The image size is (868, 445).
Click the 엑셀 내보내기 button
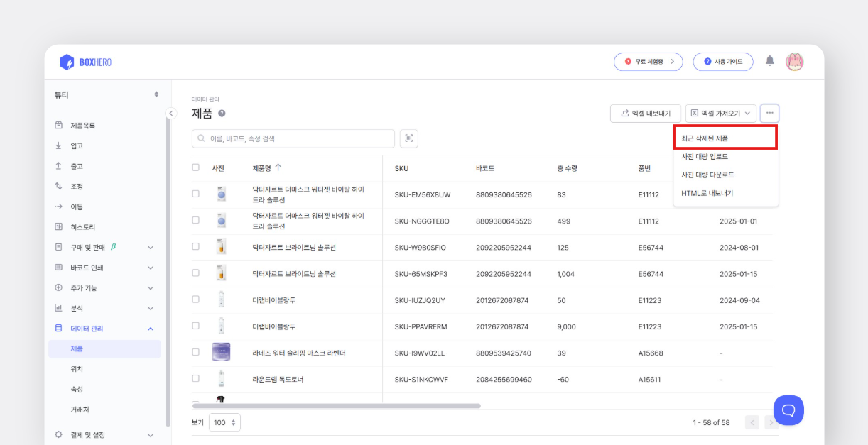(646, 114)
